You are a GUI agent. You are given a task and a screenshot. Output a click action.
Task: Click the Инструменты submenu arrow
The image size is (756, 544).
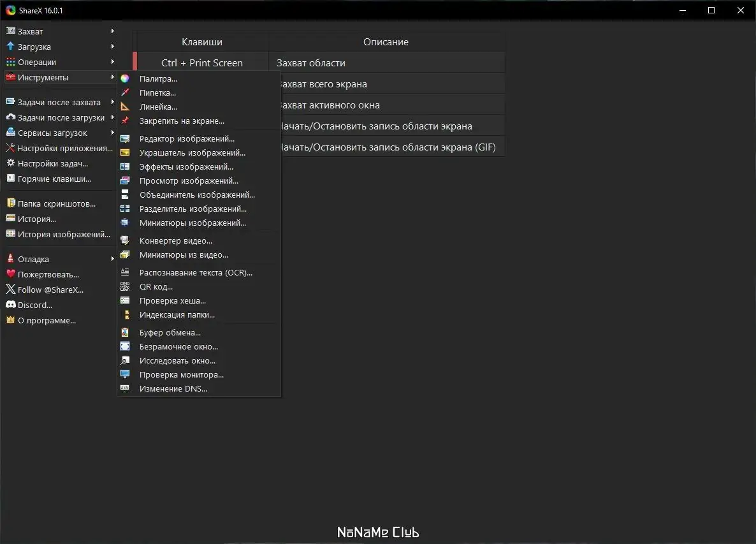(112, 77)
